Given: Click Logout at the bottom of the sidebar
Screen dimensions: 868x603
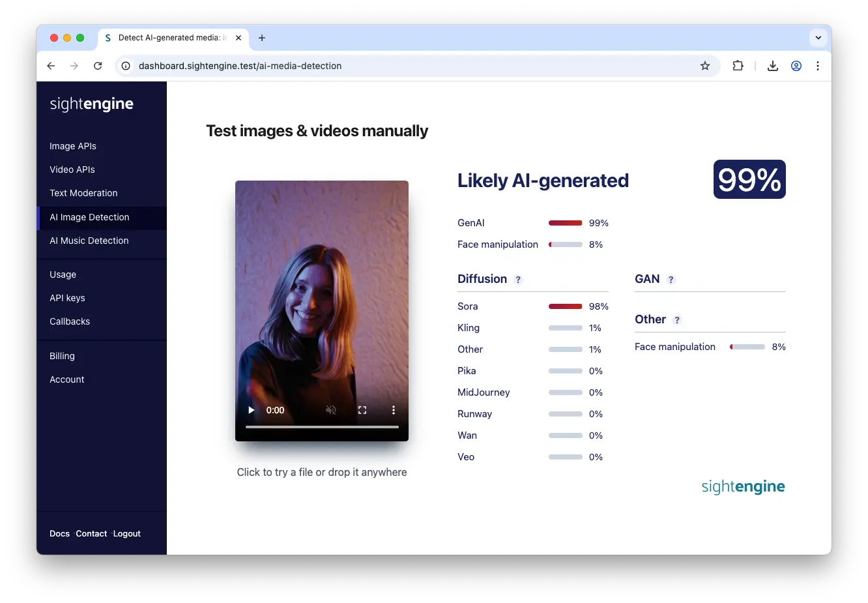Looking at the screenshot, I should click(126, 533).
